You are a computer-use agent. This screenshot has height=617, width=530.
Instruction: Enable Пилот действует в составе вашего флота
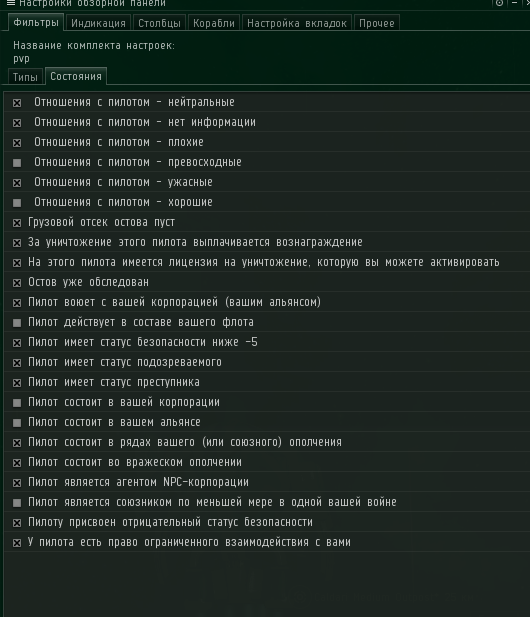tap(17, 323)
